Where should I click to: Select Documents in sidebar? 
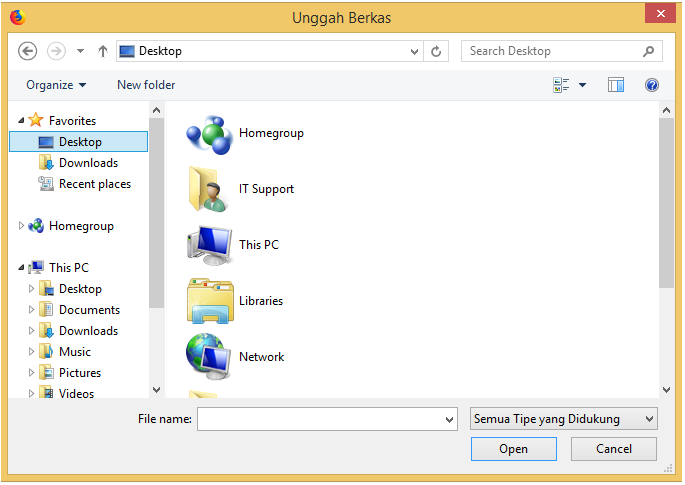coord(89,310)
